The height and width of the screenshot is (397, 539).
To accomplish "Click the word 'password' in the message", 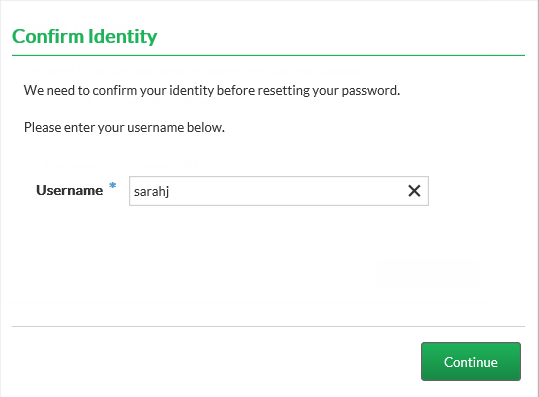I will click(x=371, y=91).
